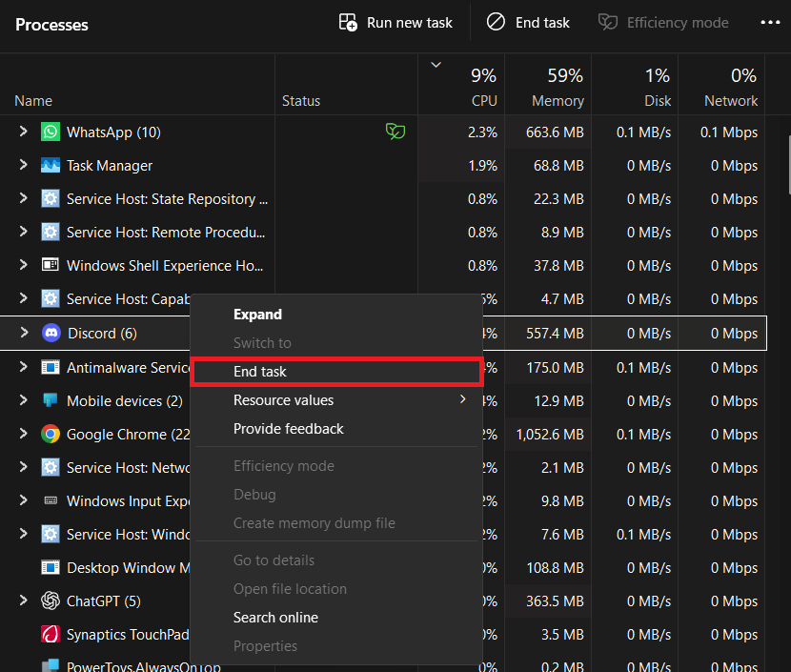Click the End task toolbar button label

[542, 23]
